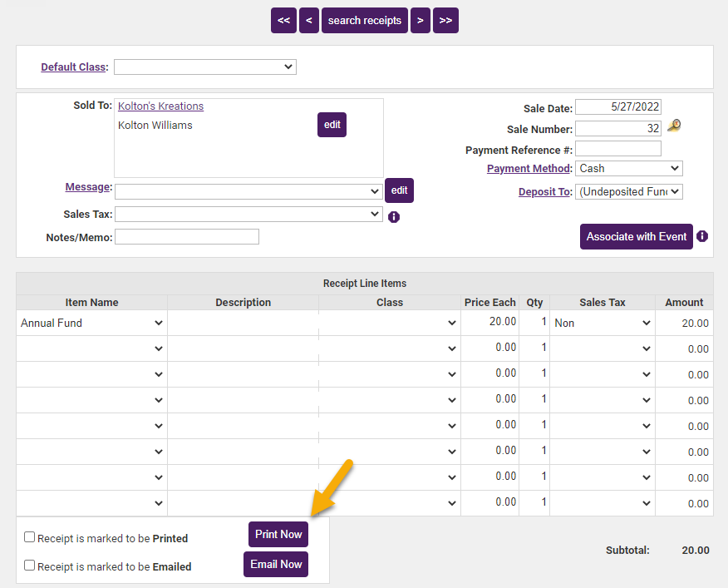Screen dimensions: 728x588
Task: Open the Default Class dropdown
Action: [205, 67]
